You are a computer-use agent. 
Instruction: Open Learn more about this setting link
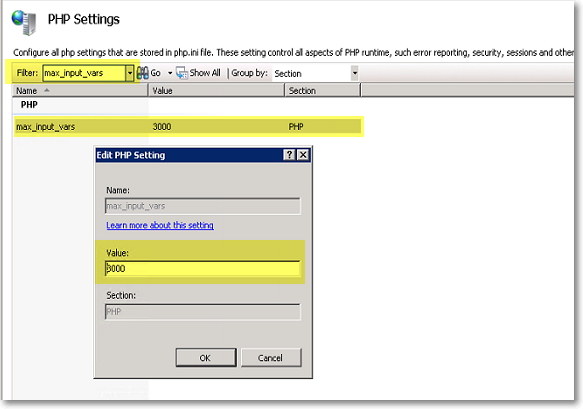(x=160, y=225)
